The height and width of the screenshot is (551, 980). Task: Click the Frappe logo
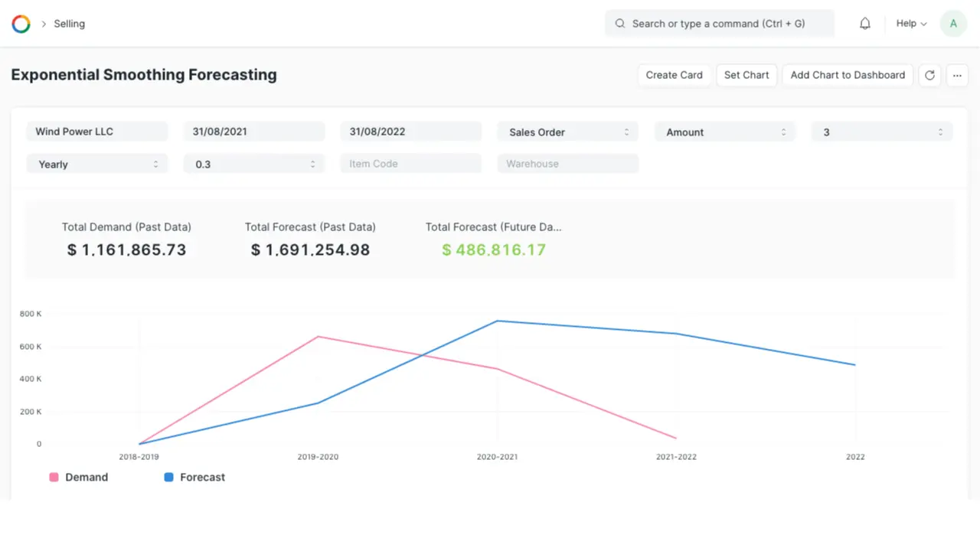[21, 24]
